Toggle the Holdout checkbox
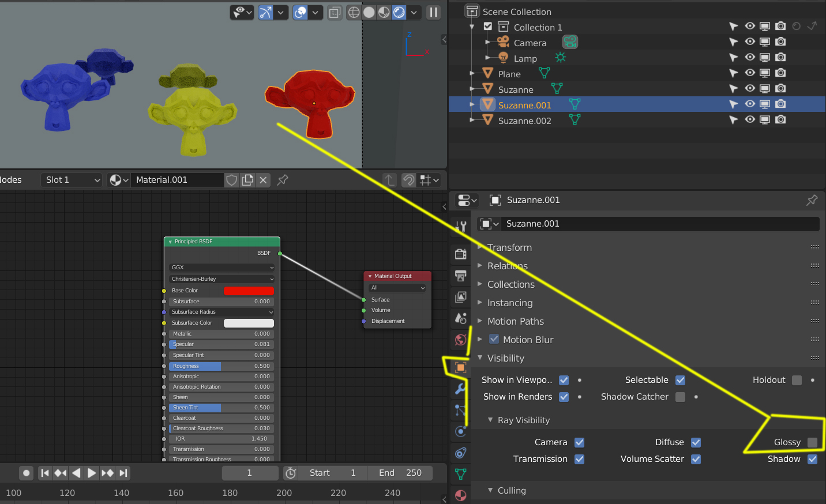The height and width of the screenshot is (504, 826). [x=797, y=380]
